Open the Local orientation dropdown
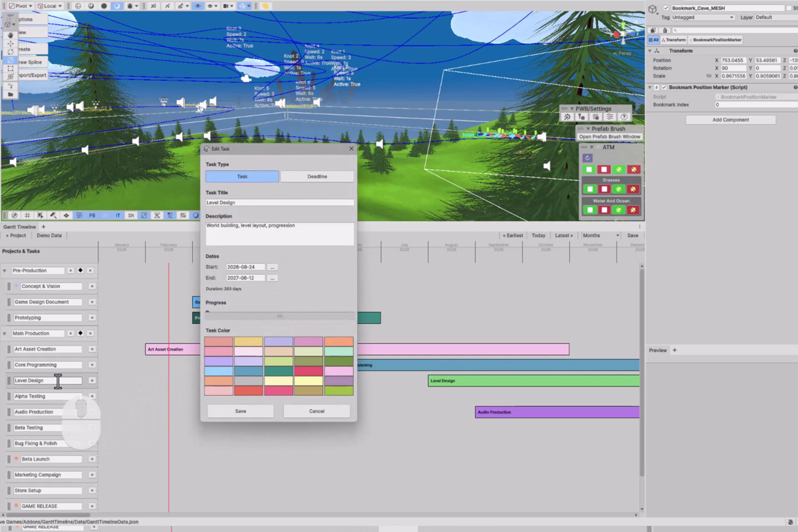 pyautogui.click(x=51, y=6)
